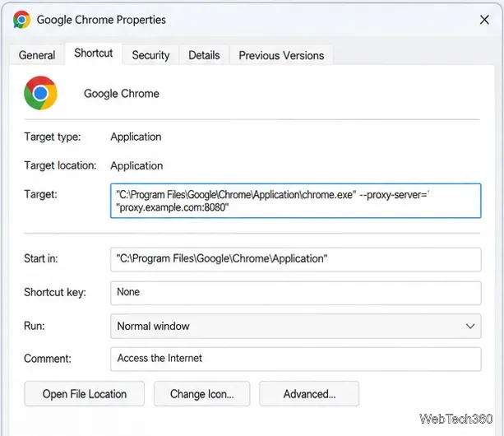Click the Target: label

click(x=40, y=194)
